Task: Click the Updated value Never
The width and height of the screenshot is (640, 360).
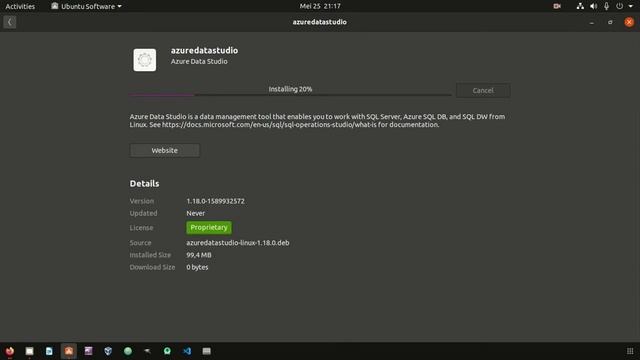Action: pos(196,213)
